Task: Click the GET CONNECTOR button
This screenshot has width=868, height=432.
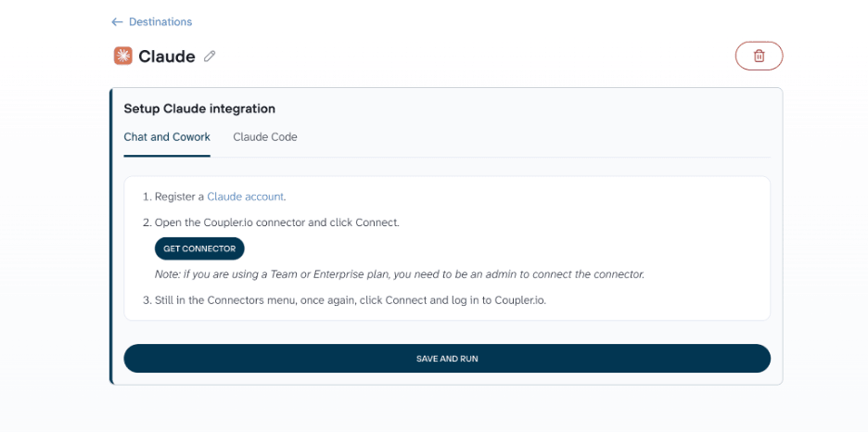Action: [x=199, y=248]
